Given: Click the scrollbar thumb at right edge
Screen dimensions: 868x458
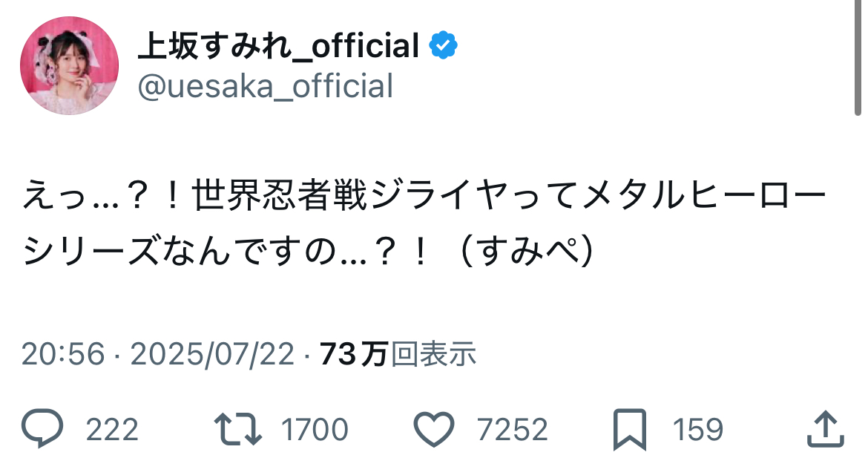Looking at the screenshot, I should pyautogui.click(x=858, y=56).
